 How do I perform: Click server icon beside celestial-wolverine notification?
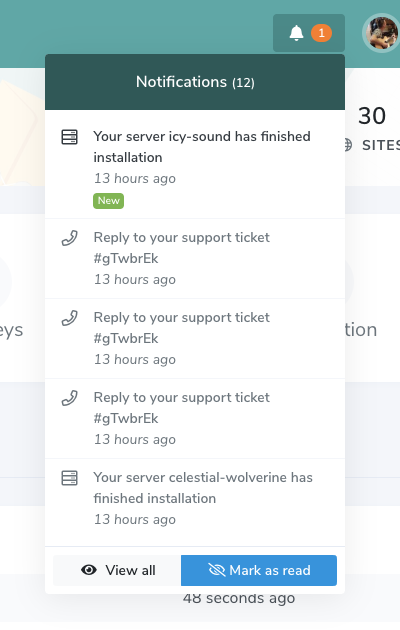69,478
